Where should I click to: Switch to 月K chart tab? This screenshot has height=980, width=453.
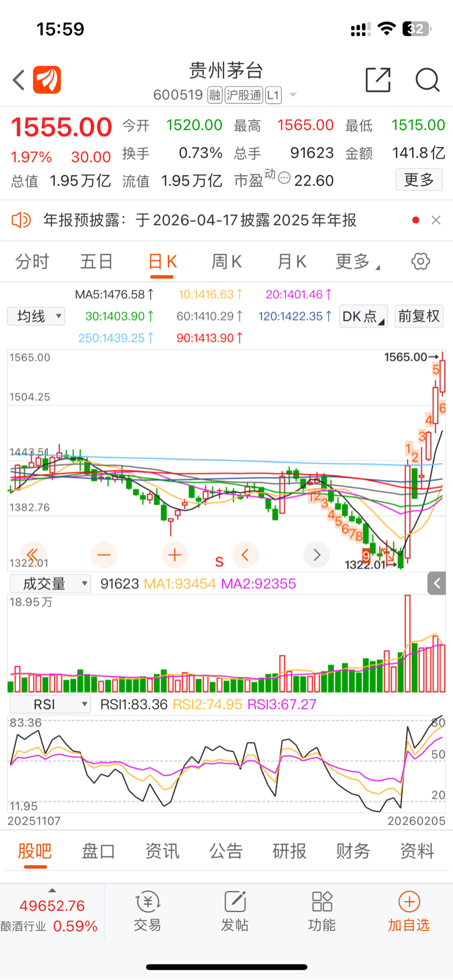click(x=292, y=261)
